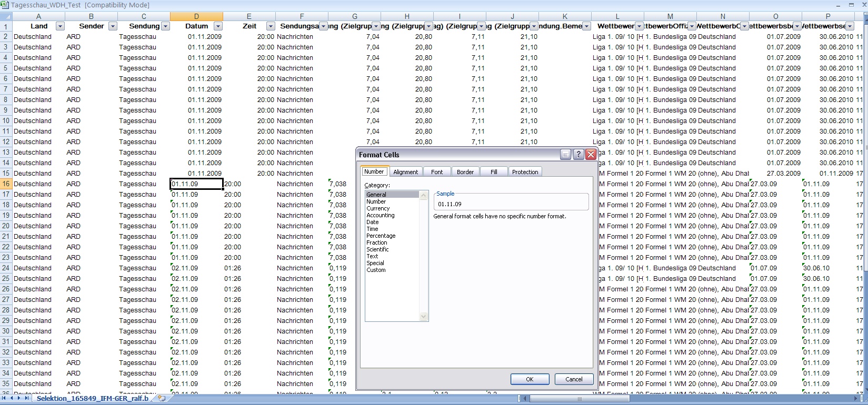Select cell B16 containing ARD

click(91, 184)
